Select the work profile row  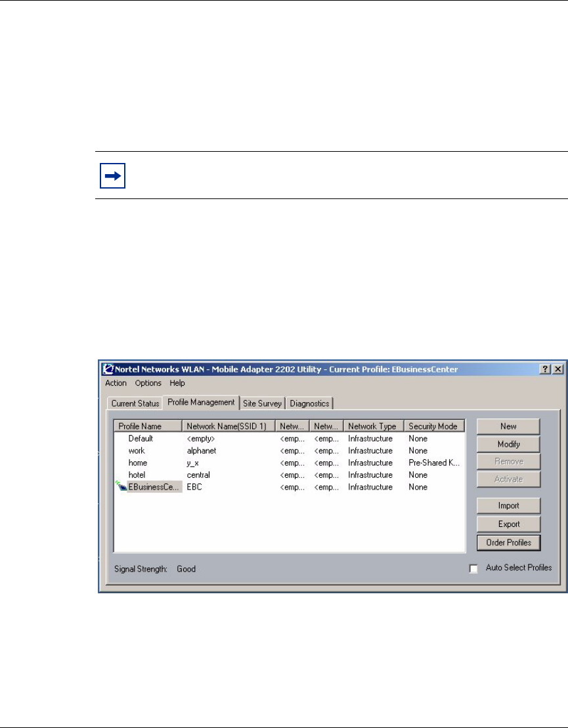click(x=289, y=450)
